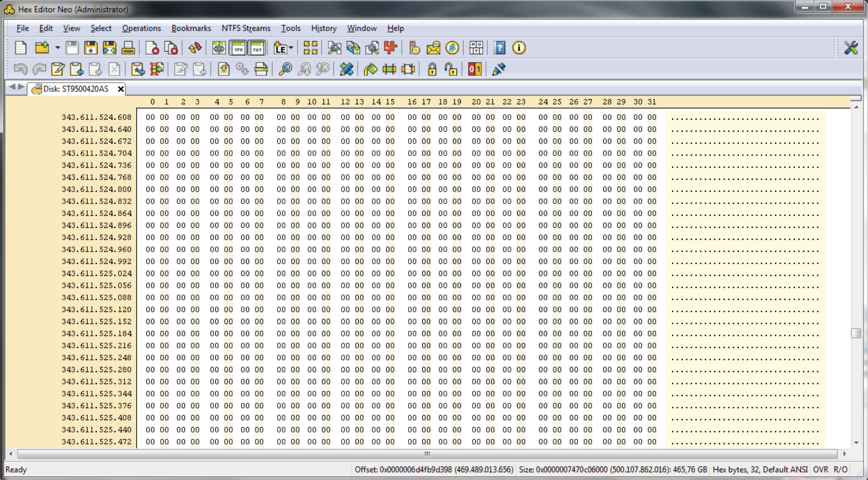
Task: Open the Bookmarks menu
Action: tap(191, 28)
